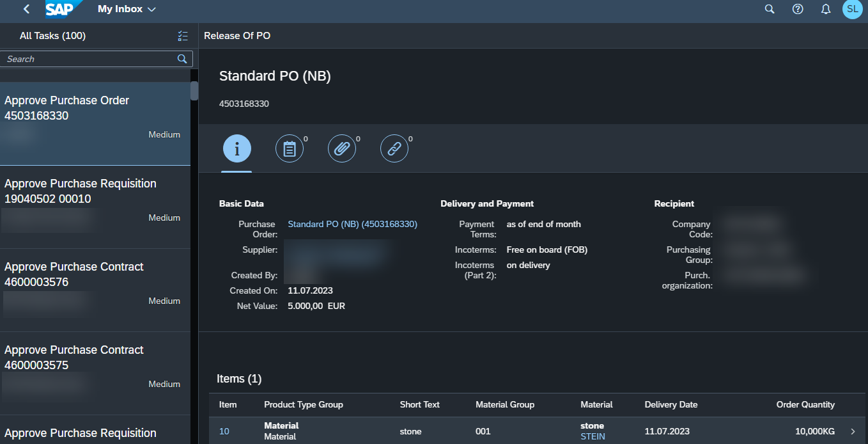868x444 pixels.
Task: Click the Net Value 5.000,00 EUR
Action: pyautogui.click(x=316, y=306)
